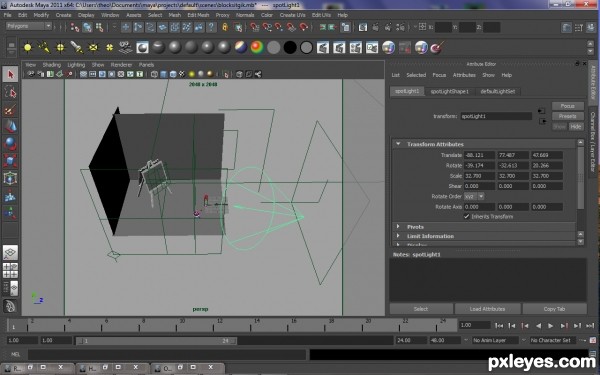
Task: Click the lock selection icon in status line
Action: (x=225, y=27)
